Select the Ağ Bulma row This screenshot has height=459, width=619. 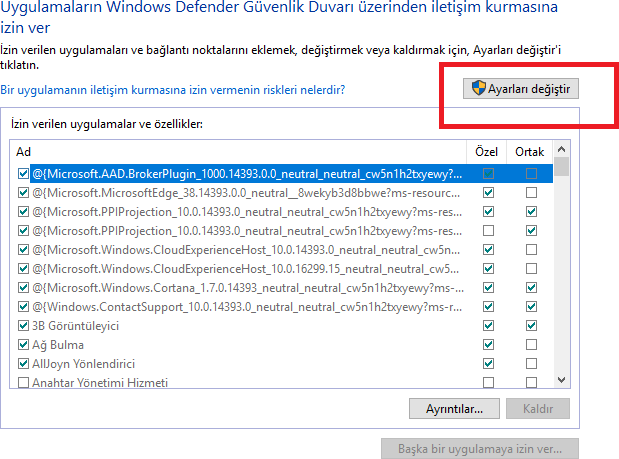[281, 345]
